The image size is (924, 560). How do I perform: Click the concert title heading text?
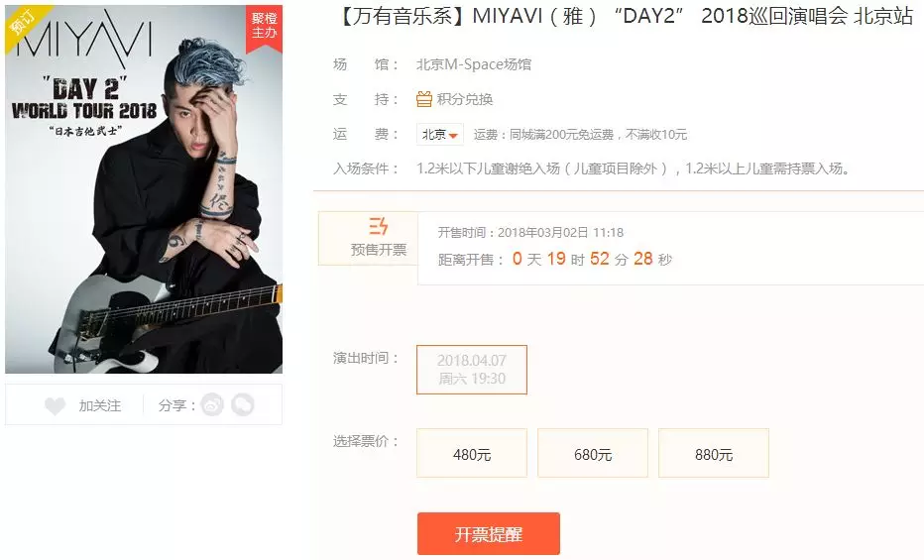pos(624,15)
